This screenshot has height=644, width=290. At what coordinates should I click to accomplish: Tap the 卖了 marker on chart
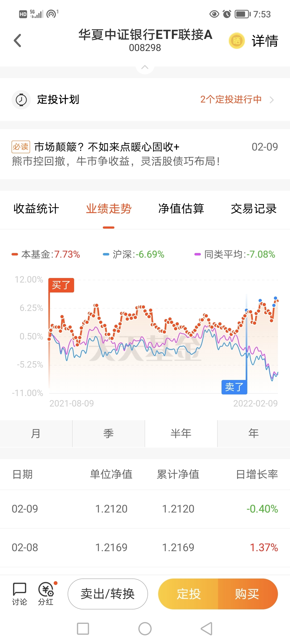click(234, 387)
